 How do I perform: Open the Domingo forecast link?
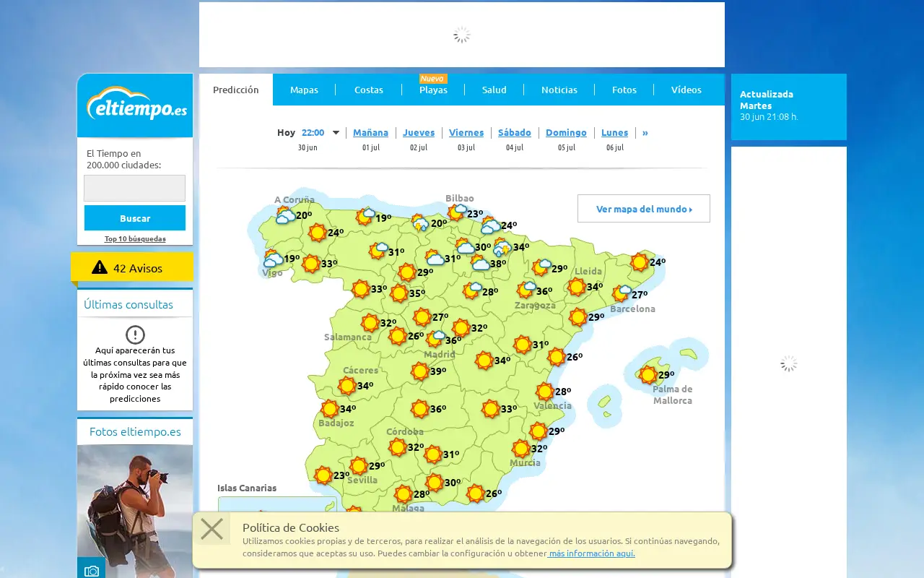(x=566, y=133)
